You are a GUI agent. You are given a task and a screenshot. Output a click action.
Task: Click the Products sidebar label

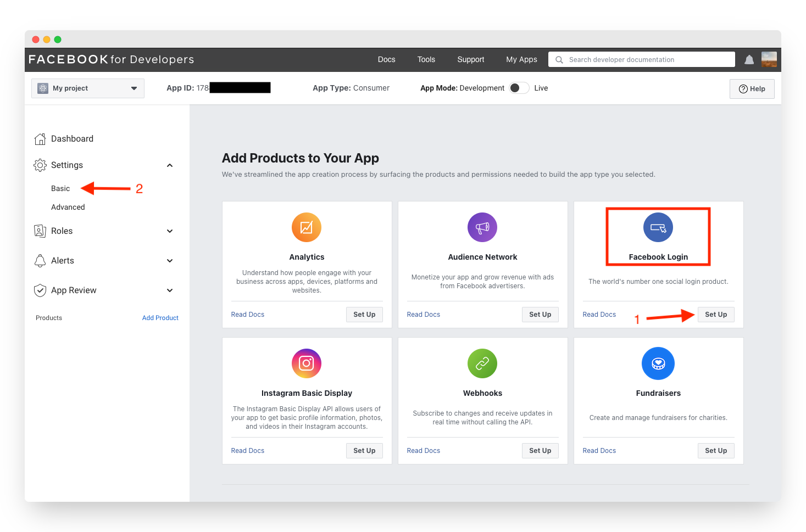[x=49, y=318]
